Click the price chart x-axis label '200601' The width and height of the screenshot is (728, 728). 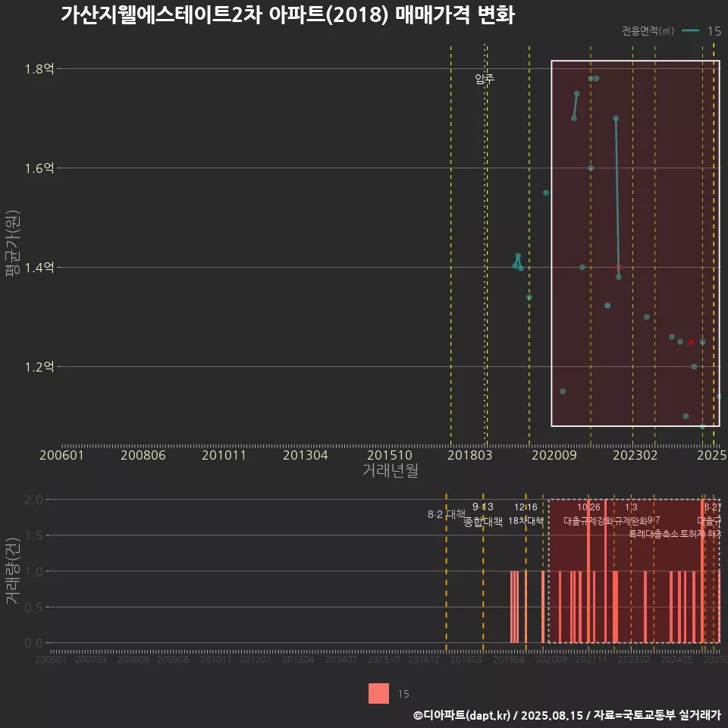tap(61, 455)
